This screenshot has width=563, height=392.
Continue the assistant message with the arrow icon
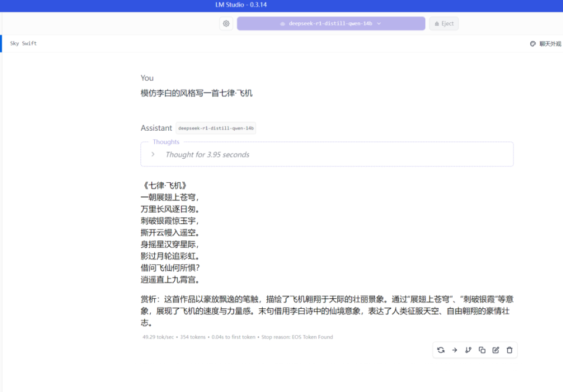pyautogui.click(x=455, y=350)
